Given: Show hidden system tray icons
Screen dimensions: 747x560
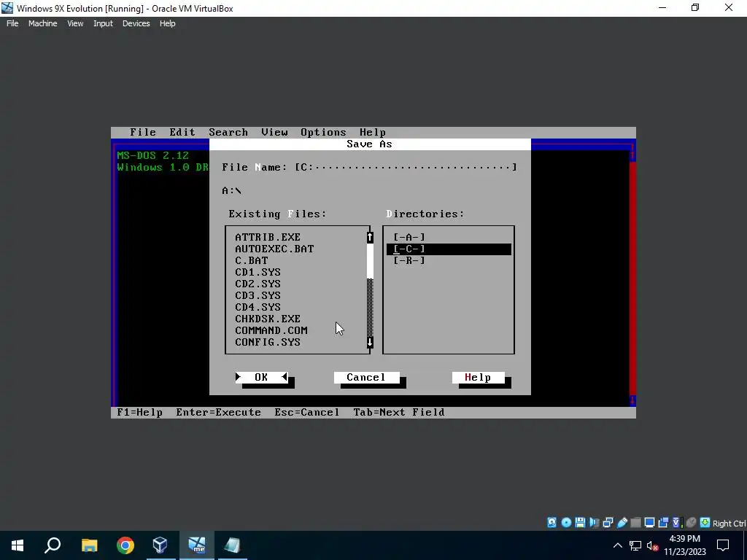Looking at the screenshot, I should coord(617,545).
